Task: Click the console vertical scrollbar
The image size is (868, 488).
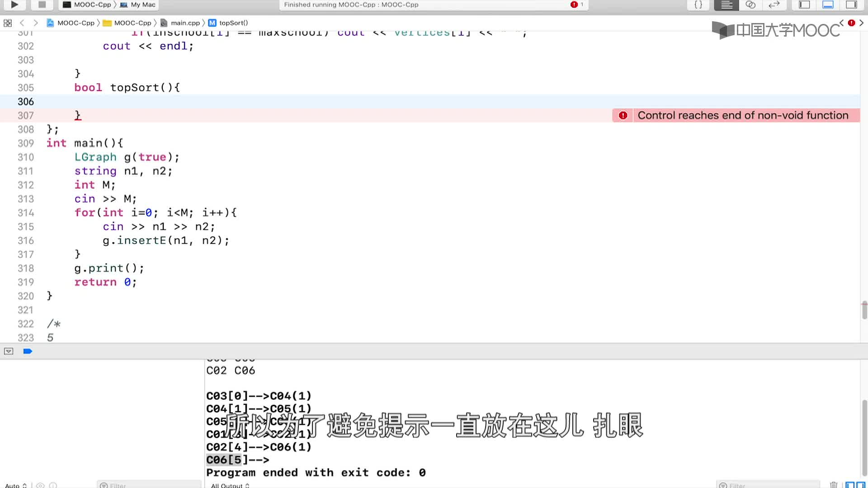Action: click(x=864, y=438)
